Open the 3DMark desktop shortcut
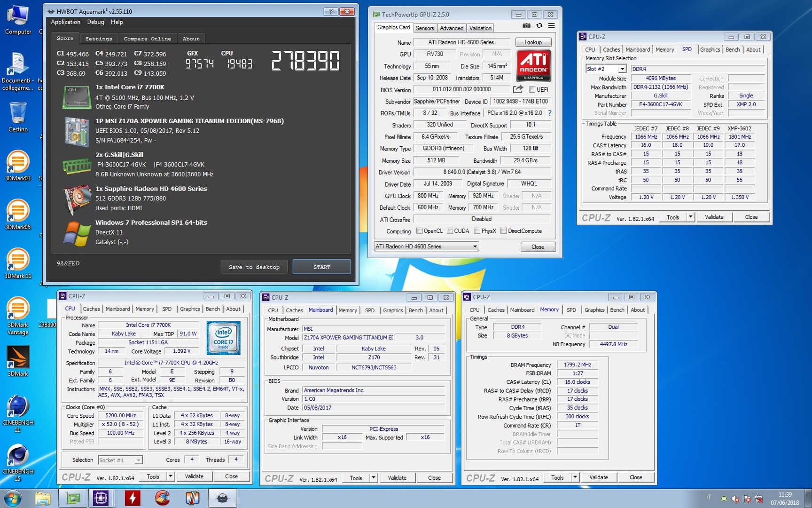Image resolution: width=812 pixels, height=508 pixels. [18, 361]
